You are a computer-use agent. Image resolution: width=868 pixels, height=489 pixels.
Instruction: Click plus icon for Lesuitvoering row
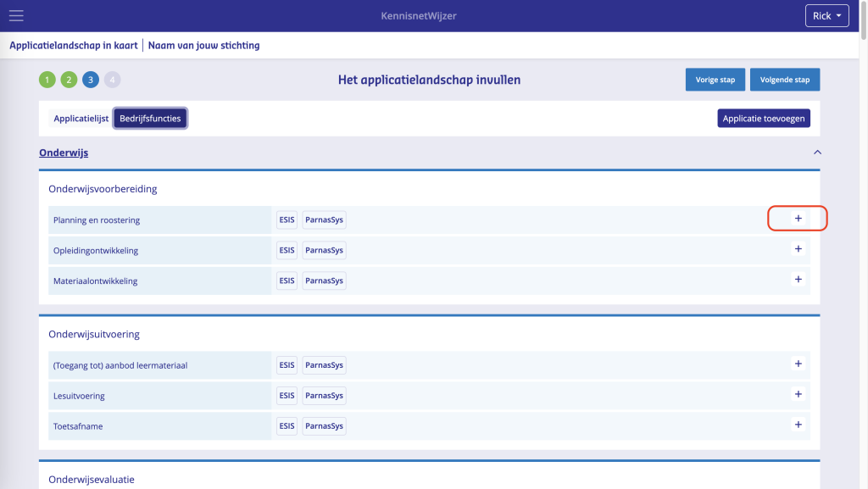point(798,394)
